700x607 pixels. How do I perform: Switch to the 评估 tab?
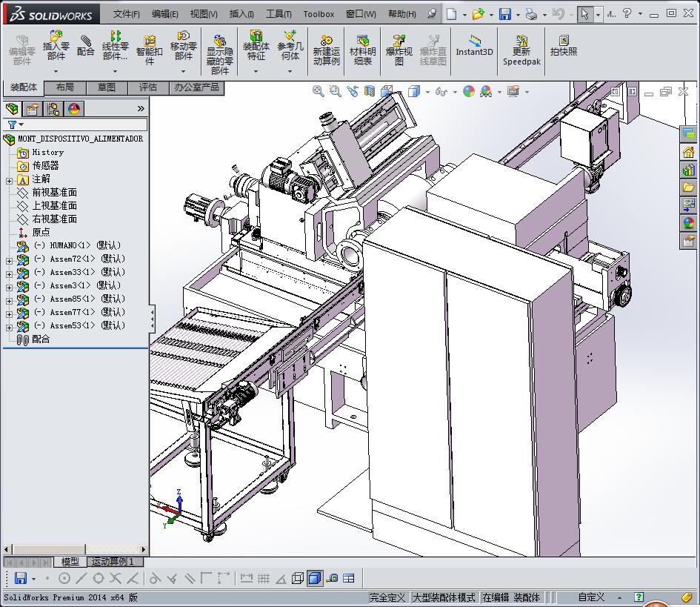pyautogui.click(x=148, y=87)
